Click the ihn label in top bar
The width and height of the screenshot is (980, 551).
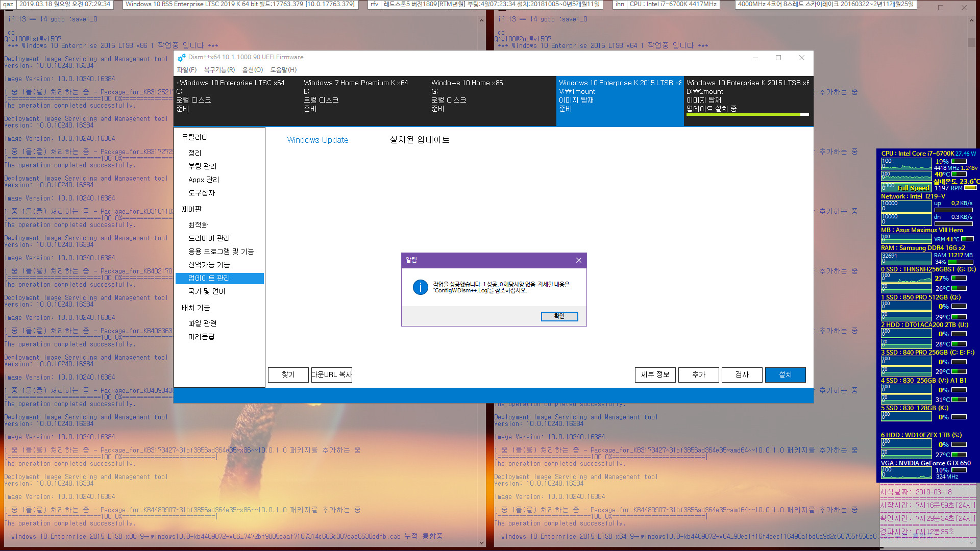tap(620, 4)
